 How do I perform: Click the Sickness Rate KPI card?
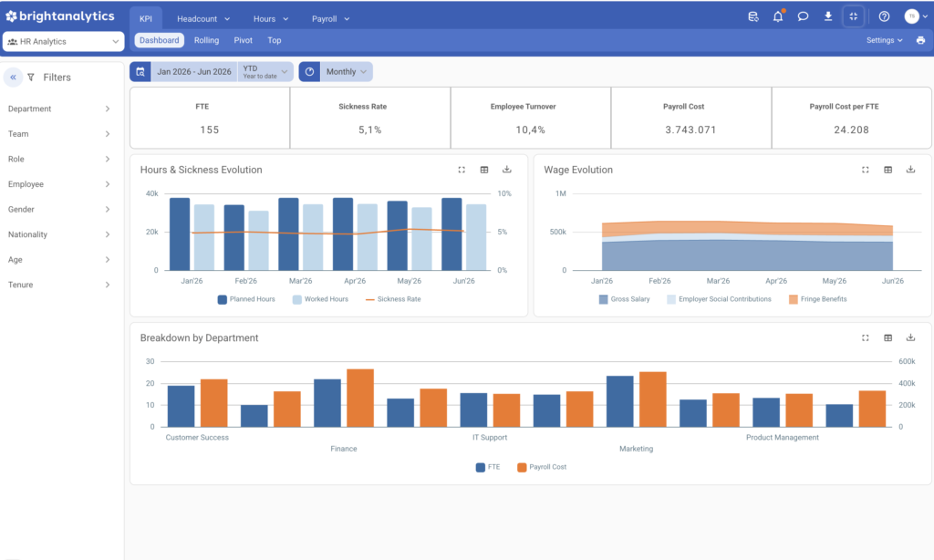tap(370, 118)
